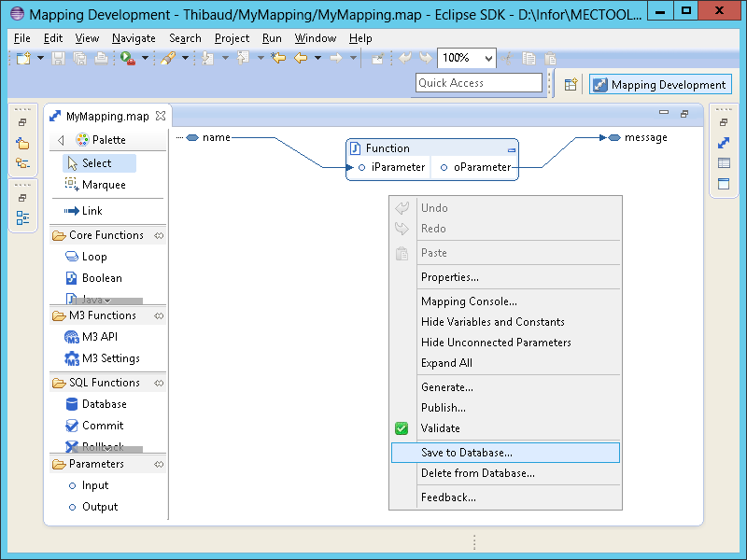Pick the Loop core function

94,257
